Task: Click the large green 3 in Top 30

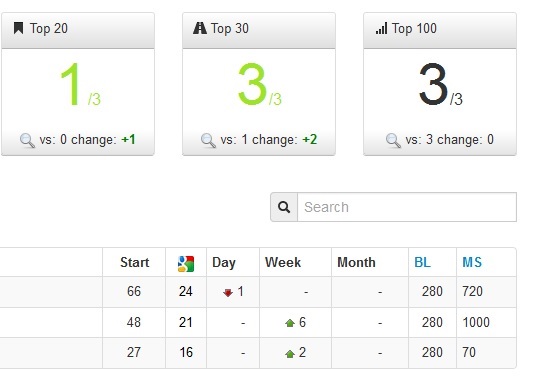Action: coord(252,84)
